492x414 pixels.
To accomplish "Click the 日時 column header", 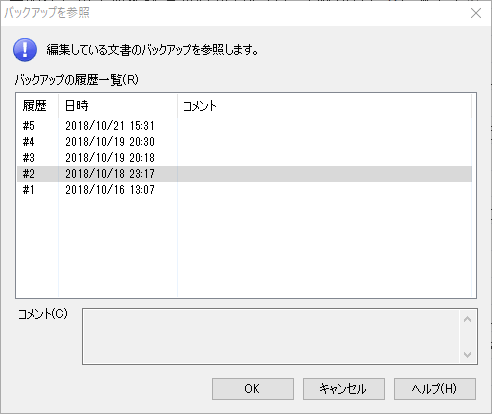I will pos(118,106).
